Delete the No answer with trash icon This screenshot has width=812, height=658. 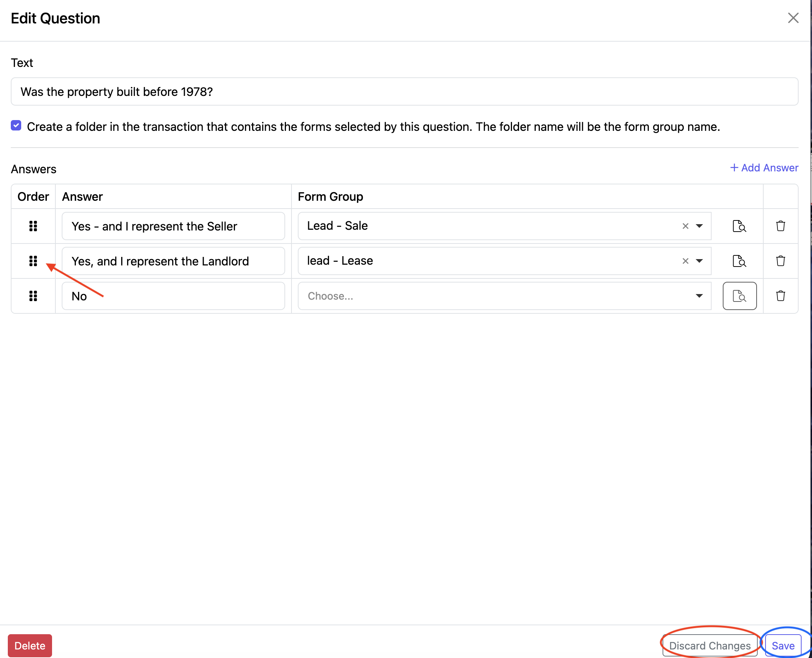pyautogui.click(x=780, y=296)
